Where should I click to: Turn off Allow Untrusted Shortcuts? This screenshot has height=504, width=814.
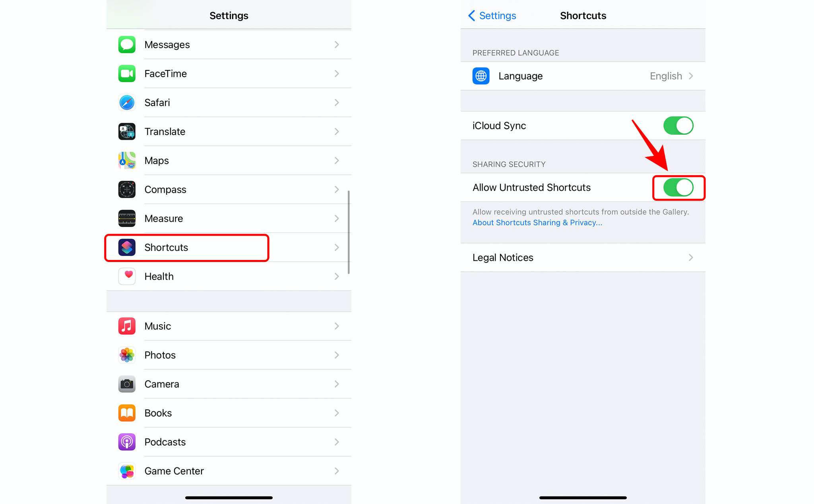tap(678, 187)
